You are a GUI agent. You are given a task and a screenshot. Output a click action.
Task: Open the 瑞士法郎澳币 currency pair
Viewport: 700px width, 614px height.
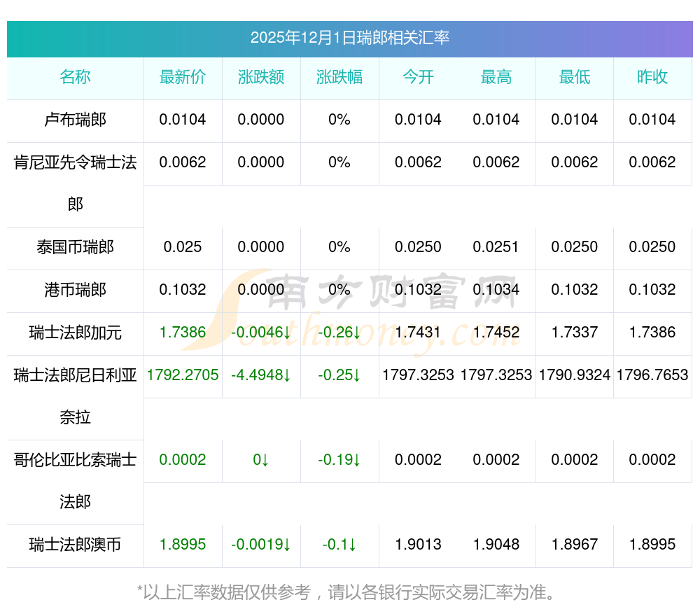pyautogui.click(x=75, y=545)
